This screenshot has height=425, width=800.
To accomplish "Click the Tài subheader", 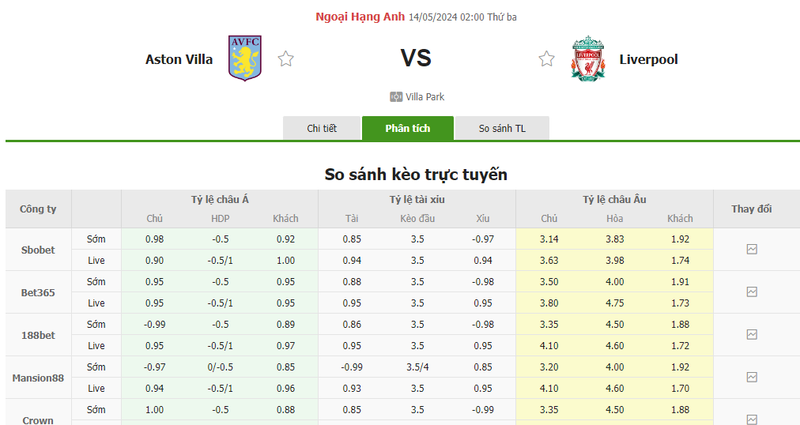I will tap(352, 218).
